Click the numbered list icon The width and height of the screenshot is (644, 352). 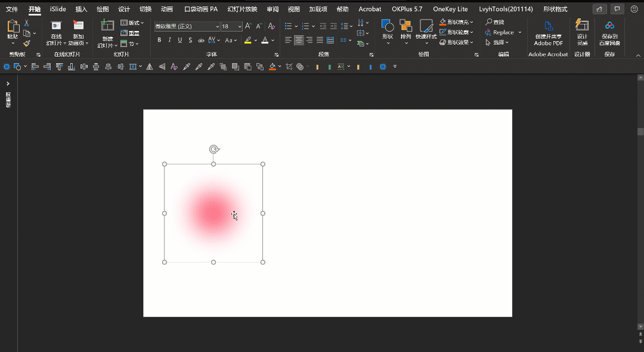(x=305, y=26)
